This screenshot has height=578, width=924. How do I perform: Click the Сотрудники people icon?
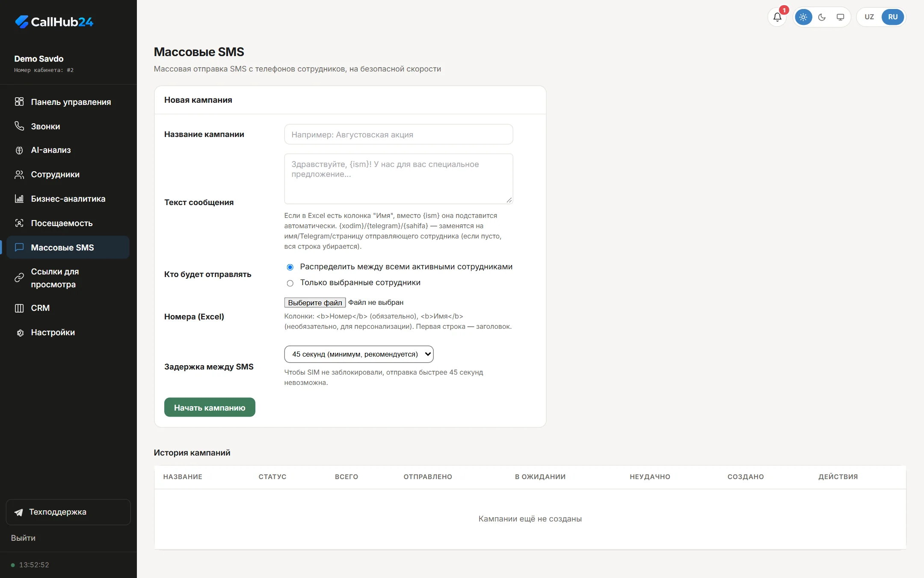point(19,175)
